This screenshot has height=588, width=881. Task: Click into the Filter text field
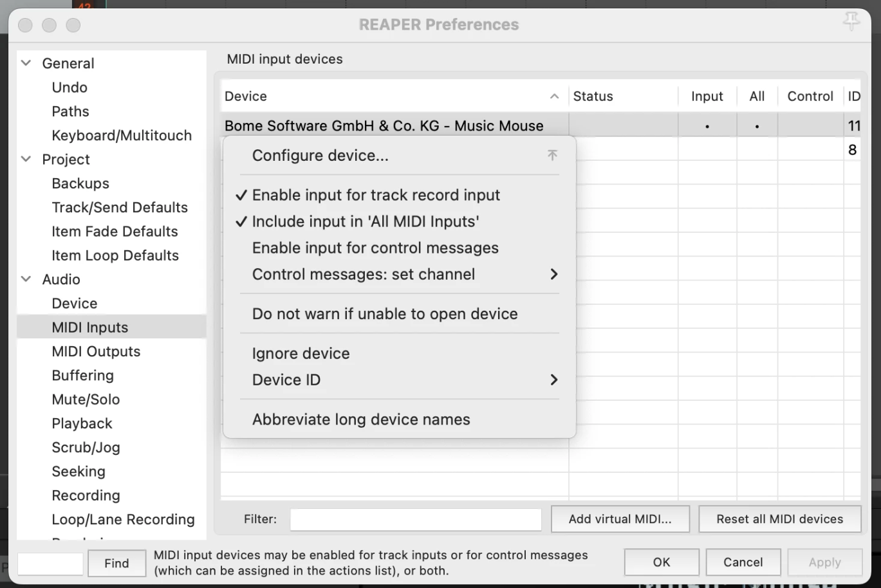[416, 519]
